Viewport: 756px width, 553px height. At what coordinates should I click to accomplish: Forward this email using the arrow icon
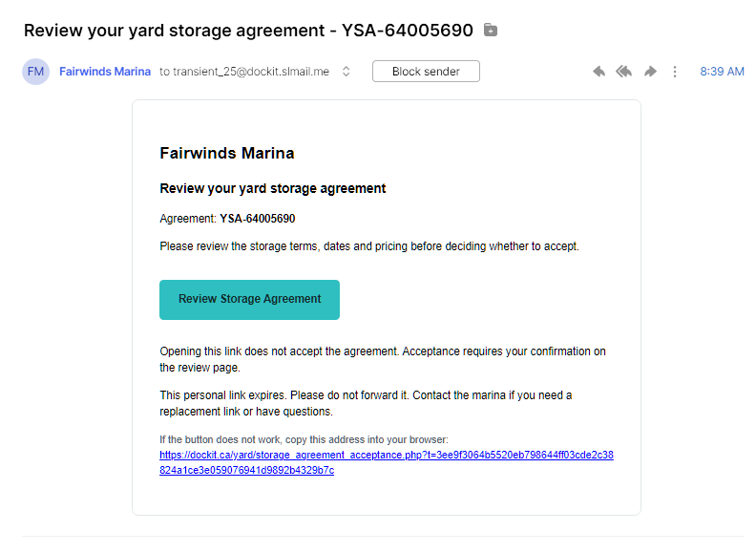650,72
